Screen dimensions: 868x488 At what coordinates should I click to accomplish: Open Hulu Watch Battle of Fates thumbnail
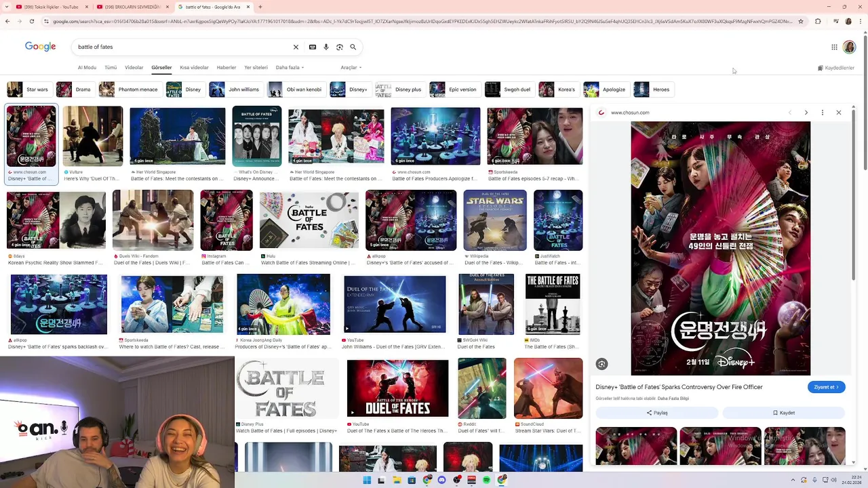(x=309, y=220)
